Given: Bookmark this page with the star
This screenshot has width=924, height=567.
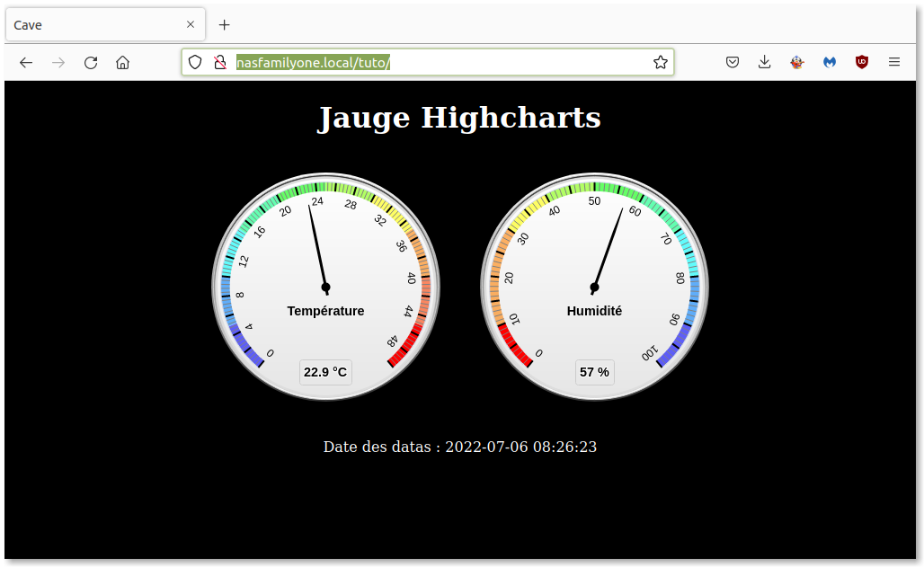Looking at the screenshot, I should [x=661, y=62].
